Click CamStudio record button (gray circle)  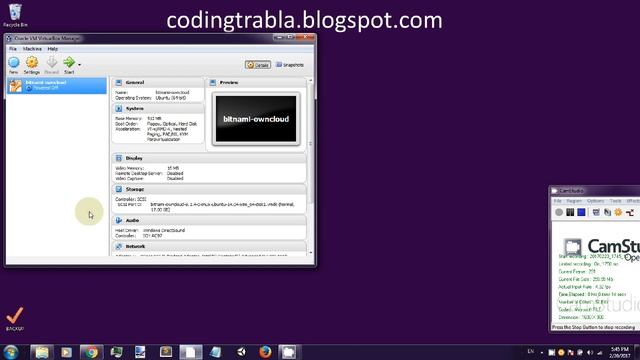coord(559,212)
